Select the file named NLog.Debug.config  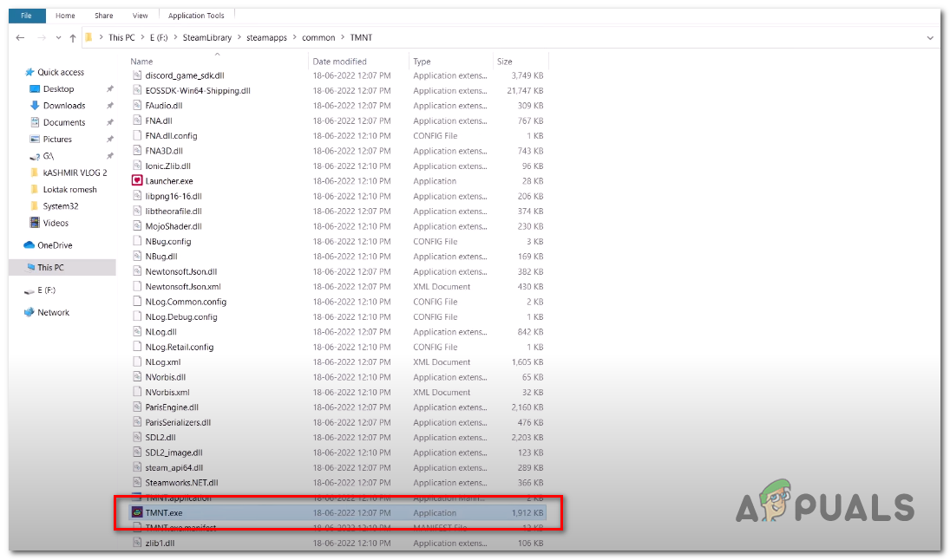[181, 316]
